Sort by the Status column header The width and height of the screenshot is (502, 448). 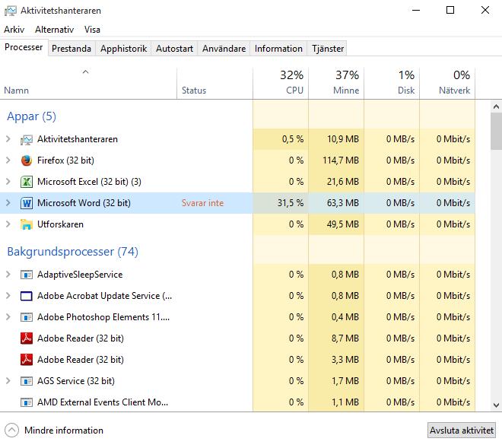click(214, 83)
